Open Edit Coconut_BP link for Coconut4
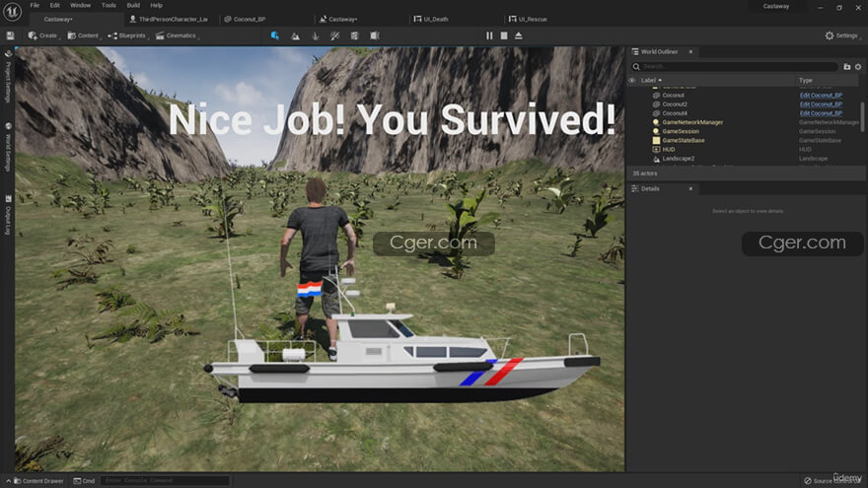Viewport: 868px width, 488px height. tap(821, 113)
